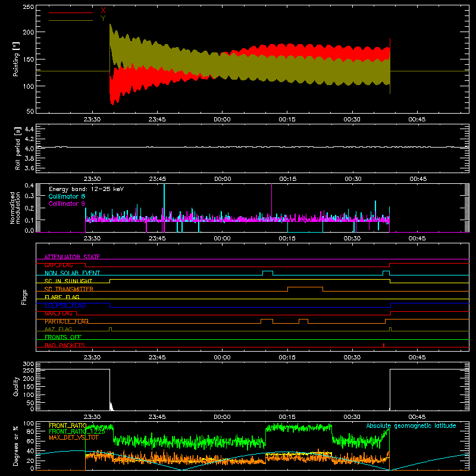Click the 250 value on Pointing axis
This screenshot has height=476, width=476.
point(29,7)
